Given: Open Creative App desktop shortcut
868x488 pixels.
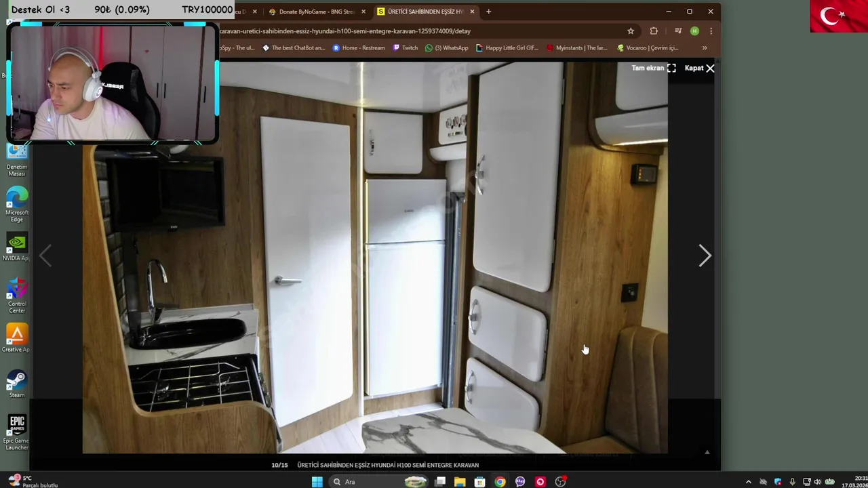Looking at the screenshot, I should (17, 338).
